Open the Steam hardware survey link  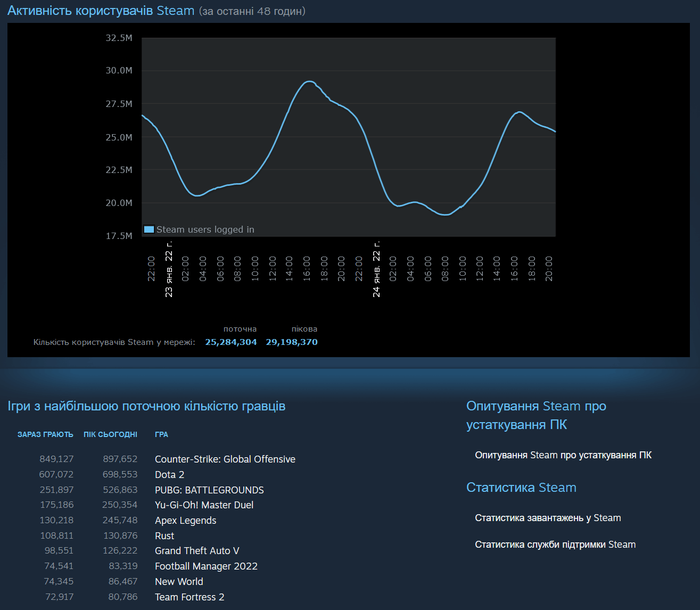563,455
